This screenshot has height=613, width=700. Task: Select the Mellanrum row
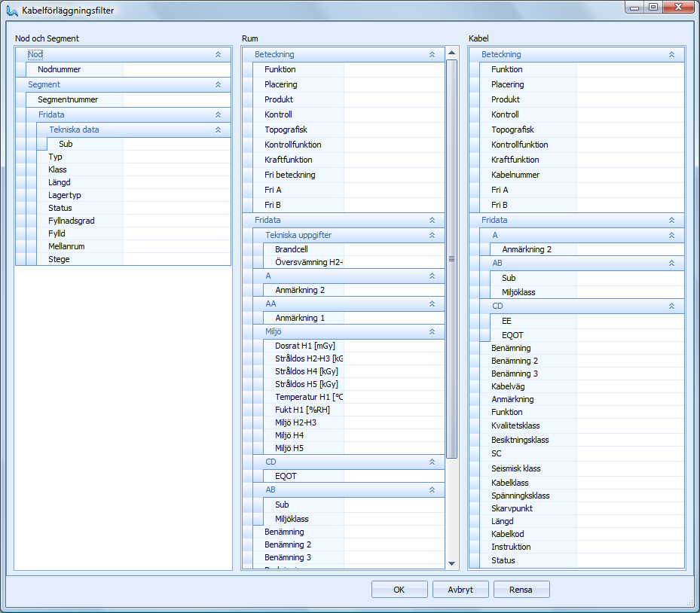pos(133,246)
